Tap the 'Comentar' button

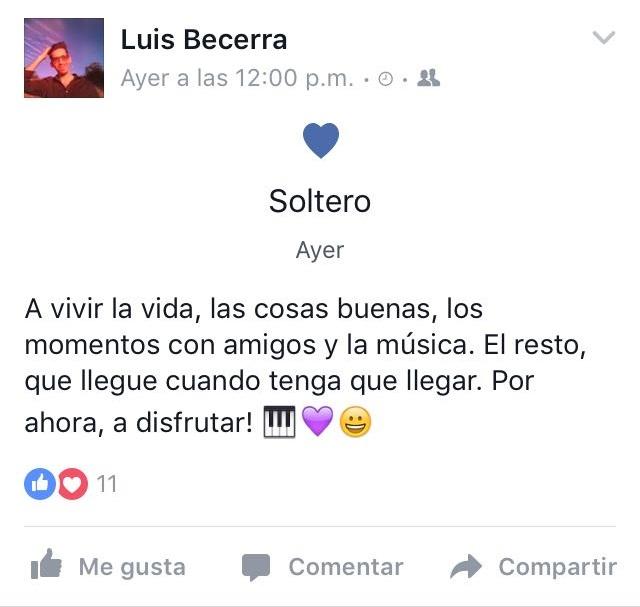click(x=322, y=567)
